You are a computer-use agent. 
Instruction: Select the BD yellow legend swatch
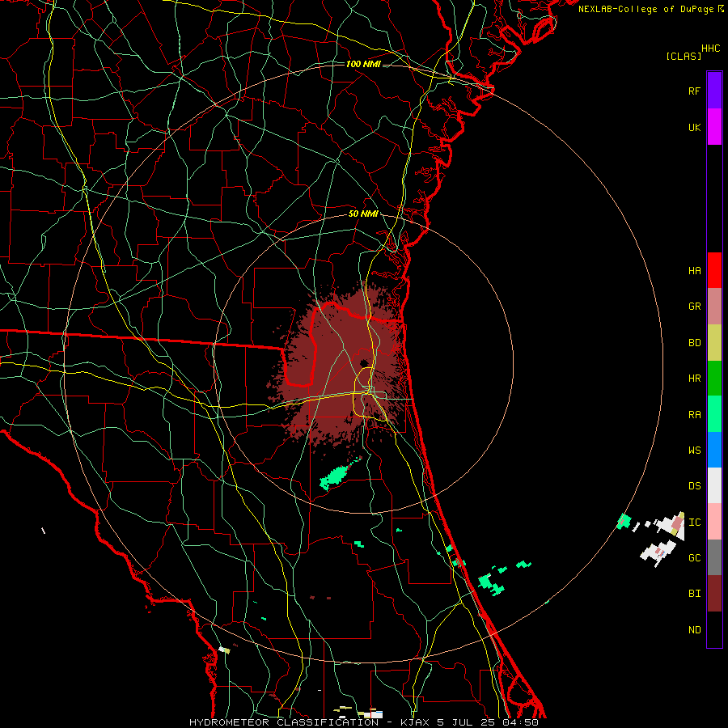(x=714, y=342)
